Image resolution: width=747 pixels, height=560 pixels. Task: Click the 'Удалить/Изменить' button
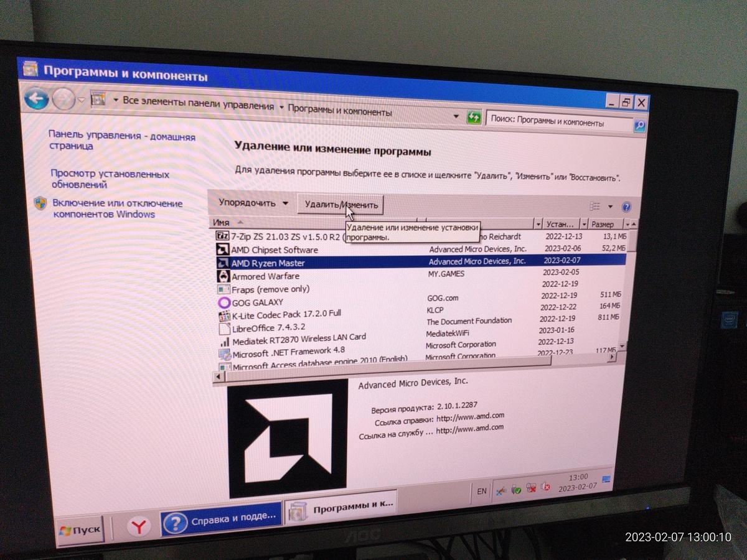(x=340, y=204)
